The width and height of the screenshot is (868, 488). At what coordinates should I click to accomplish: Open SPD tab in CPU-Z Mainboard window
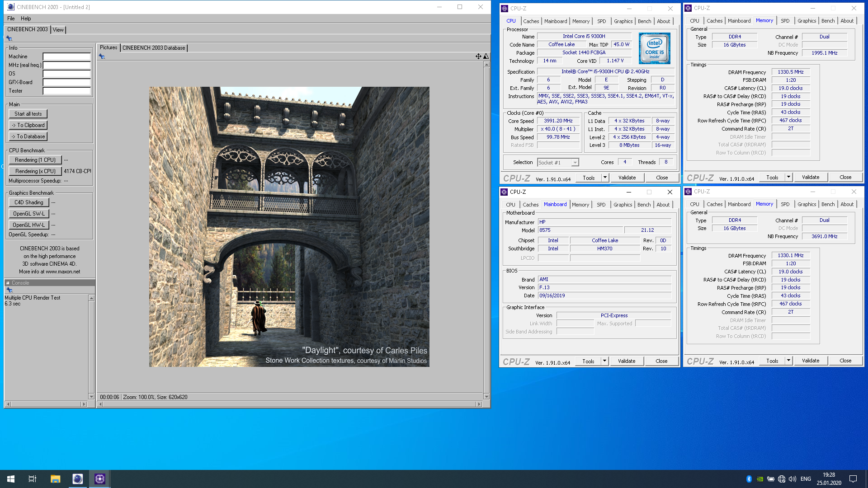[x=601, y=205]
